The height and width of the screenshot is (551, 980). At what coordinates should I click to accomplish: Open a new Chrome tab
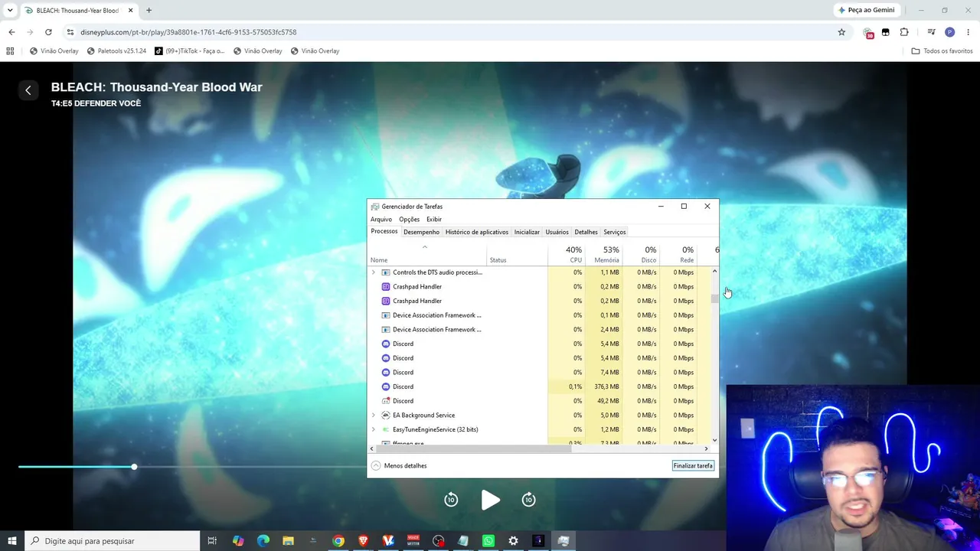(149, 10)
